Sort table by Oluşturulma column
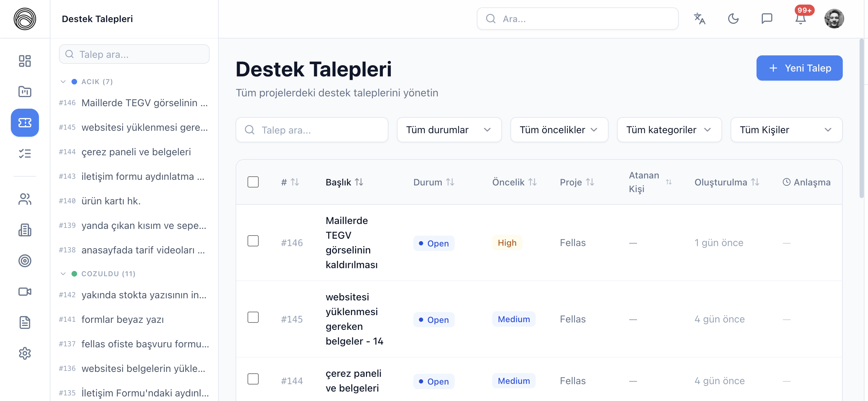This screenshot has height=401, width=868. pos(727,182)
